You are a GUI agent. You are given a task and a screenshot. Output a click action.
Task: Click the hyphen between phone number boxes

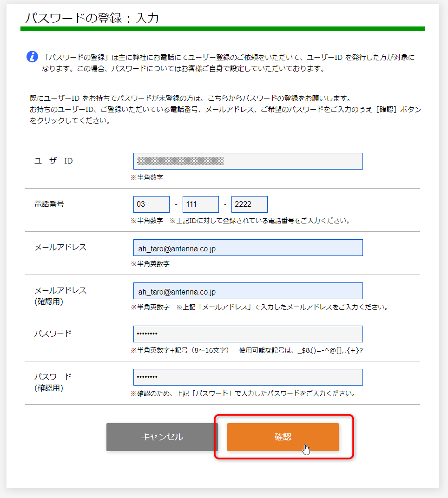point(176,204)
